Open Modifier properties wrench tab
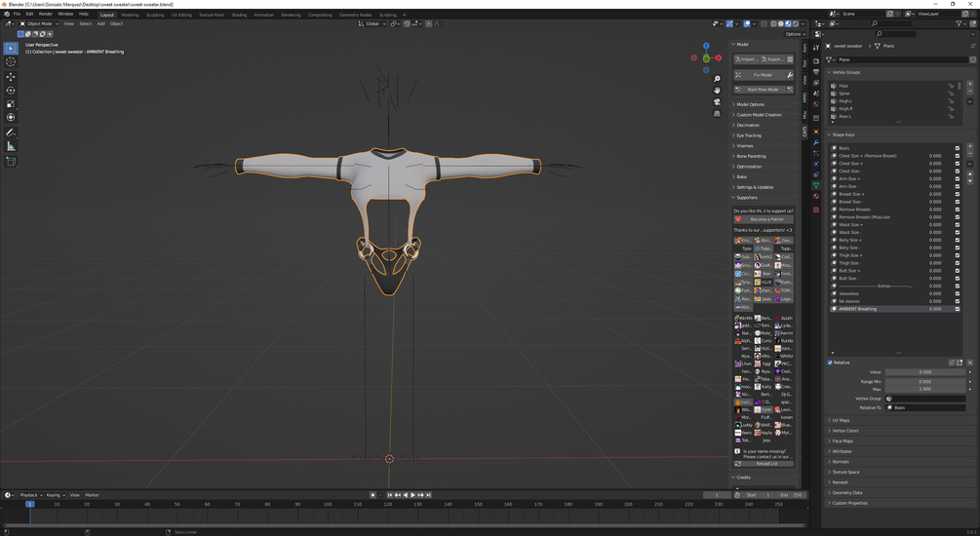 [815, 142]
